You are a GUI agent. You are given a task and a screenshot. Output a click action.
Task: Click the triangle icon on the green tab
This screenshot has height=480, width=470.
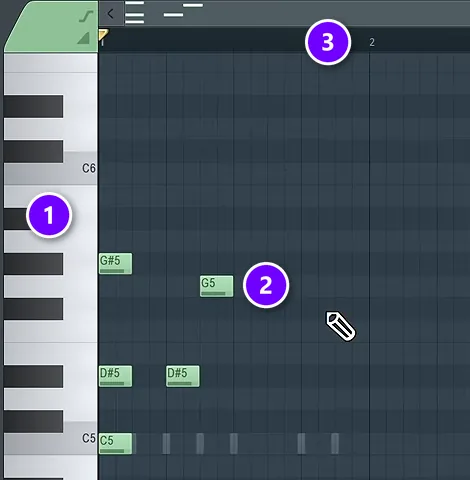coord(84,38)
